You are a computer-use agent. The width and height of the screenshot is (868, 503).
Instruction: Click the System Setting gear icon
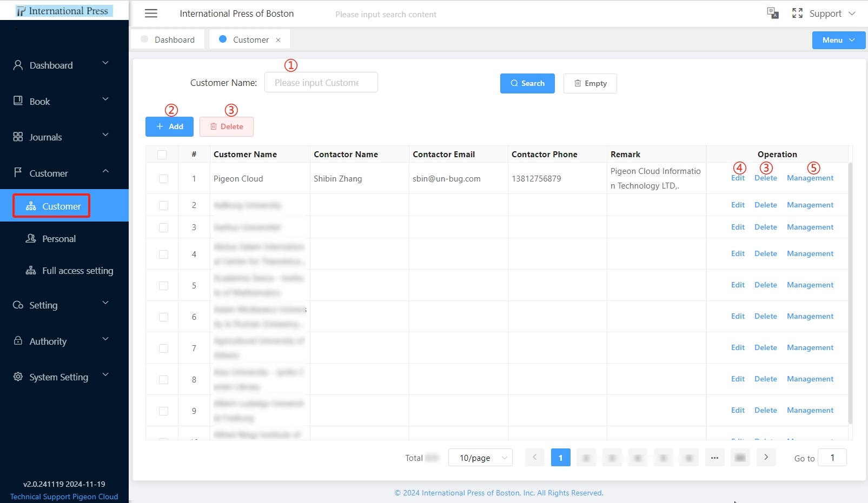18,377
